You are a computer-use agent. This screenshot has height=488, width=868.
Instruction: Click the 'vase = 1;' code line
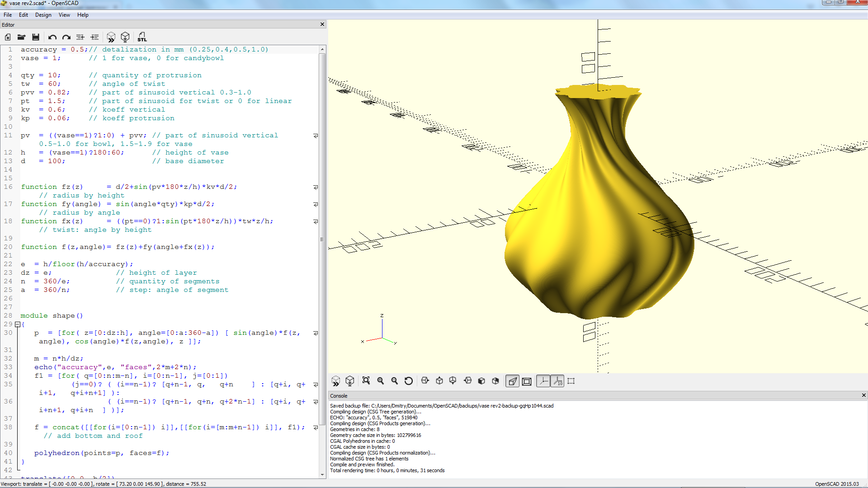click(x=122, y=58)
